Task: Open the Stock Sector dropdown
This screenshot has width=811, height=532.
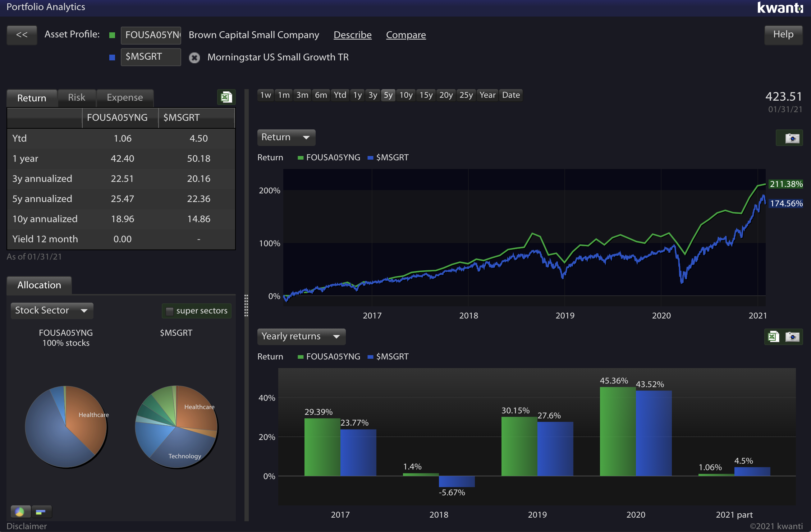Action: [x=52, y=311]
